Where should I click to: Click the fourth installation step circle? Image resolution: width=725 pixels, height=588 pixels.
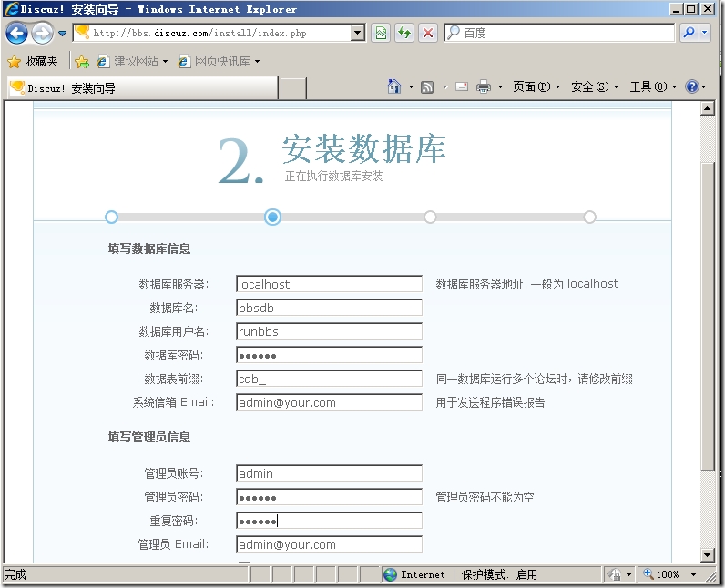(589, 218)
